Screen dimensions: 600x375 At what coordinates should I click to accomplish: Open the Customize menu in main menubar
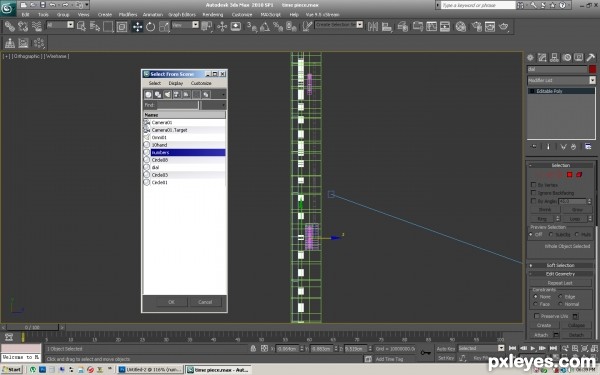coord(242,15)
